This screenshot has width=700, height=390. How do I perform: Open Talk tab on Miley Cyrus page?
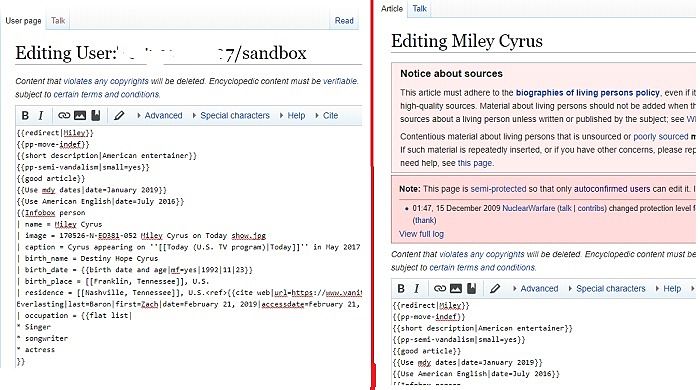[420, 8]
